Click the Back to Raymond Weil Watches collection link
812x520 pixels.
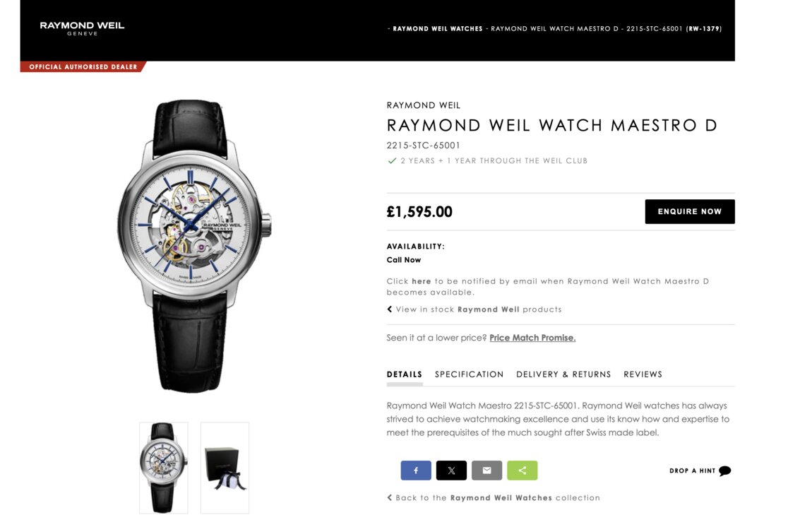(498, 497)
